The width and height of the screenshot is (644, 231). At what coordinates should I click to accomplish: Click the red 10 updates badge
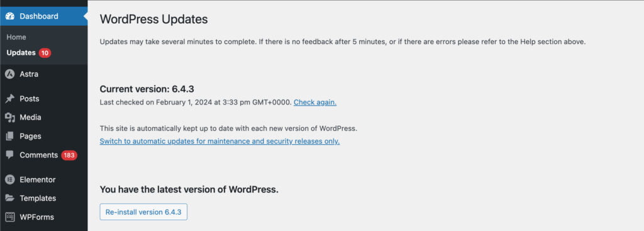(x=45, y=53)
